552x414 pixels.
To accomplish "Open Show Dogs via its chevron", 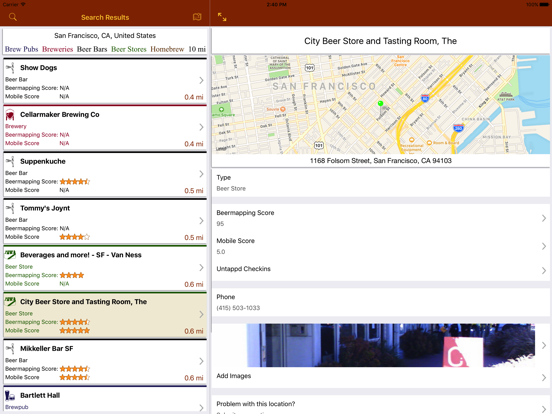I will (201, 80).
